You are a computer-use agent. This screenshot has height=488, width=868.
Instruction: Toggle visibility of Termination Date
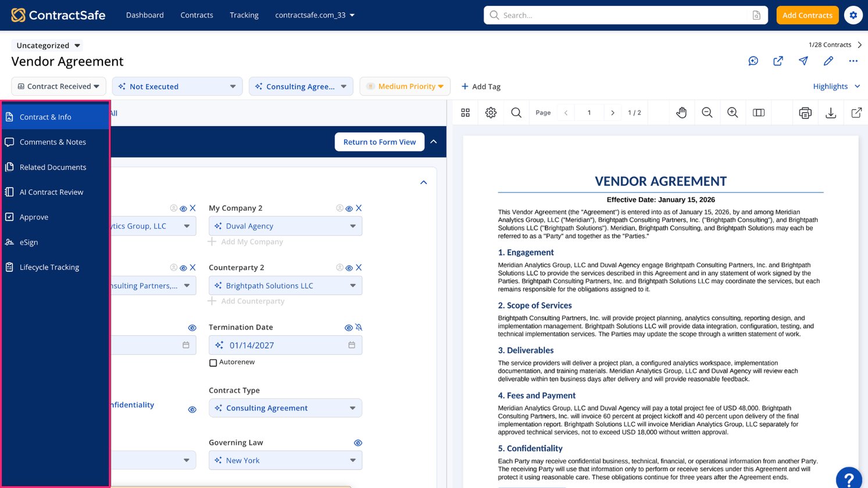[348, 328]
